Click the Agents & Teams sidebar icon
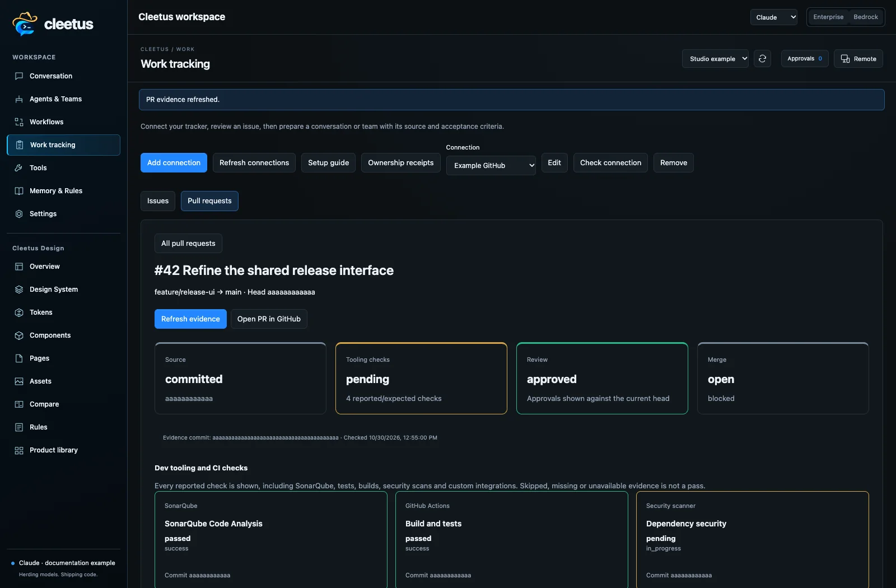Viewport: 896px width, 588px height. coord(19,99)
